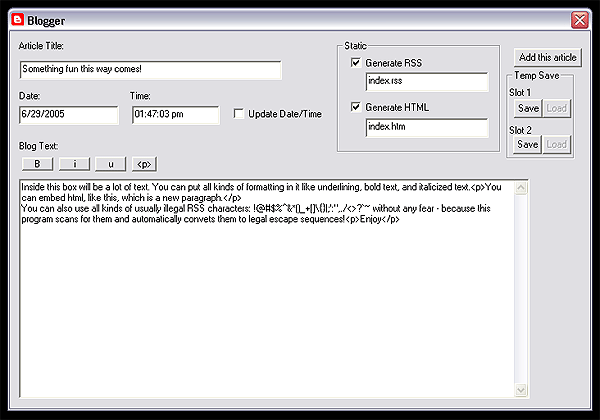Click the underline (u) formatting button
This screenshot has width=600, height=420.
(109, 163)
